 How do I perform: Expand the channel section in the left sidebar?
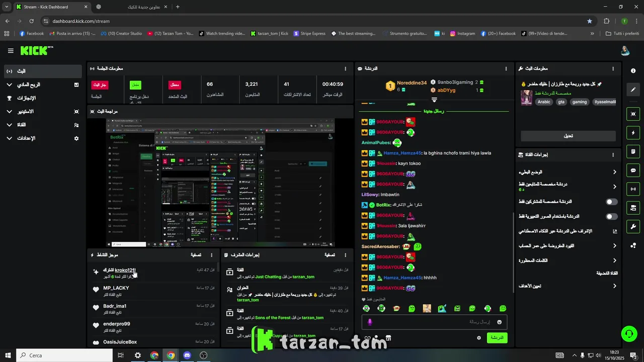(9, 125)
